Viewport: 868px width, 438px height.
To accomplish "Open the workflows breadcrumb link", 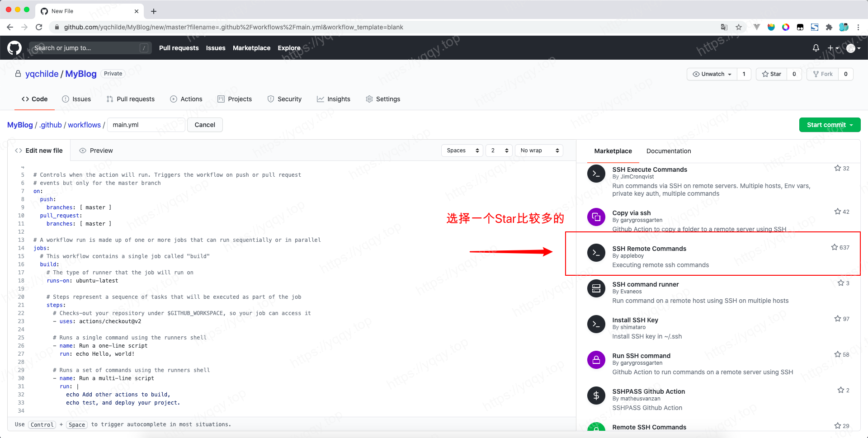I will point(84,125).
